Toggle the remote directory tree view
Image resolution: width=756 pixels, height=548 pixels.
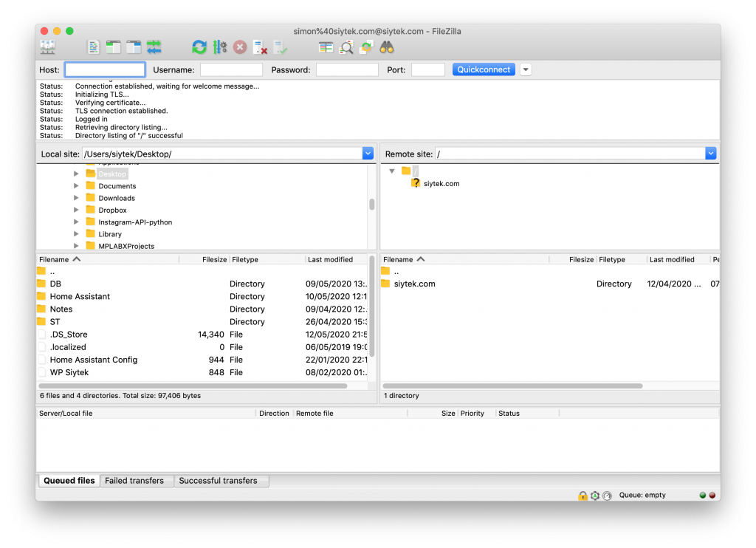pos(134,47)
